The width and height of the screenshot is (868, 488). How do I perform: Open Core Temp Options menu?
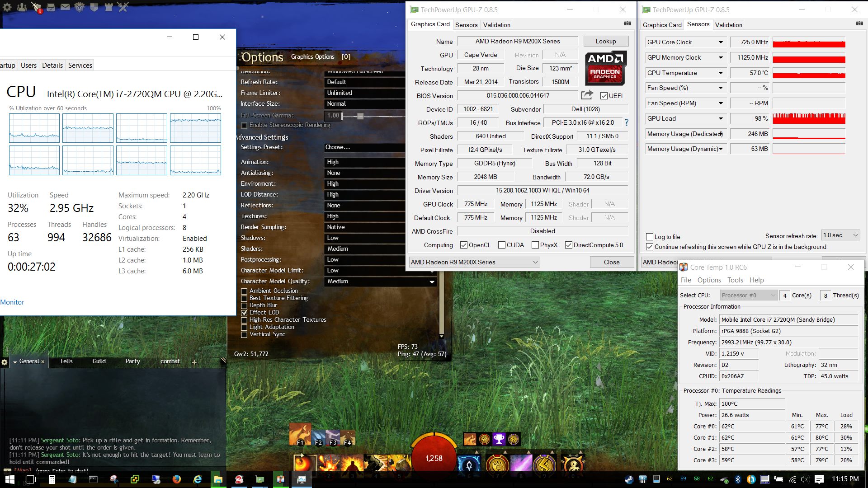click(x=709, y=280)
